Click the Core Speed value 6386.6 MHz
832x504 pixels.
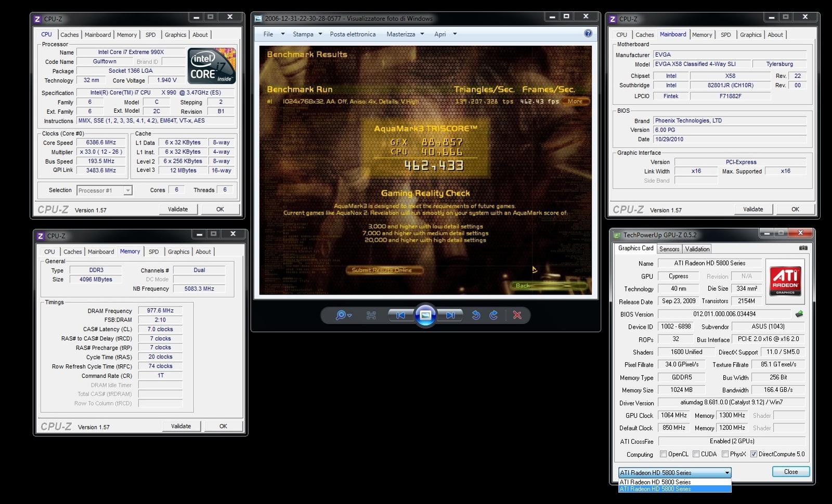tap(101, 142)
